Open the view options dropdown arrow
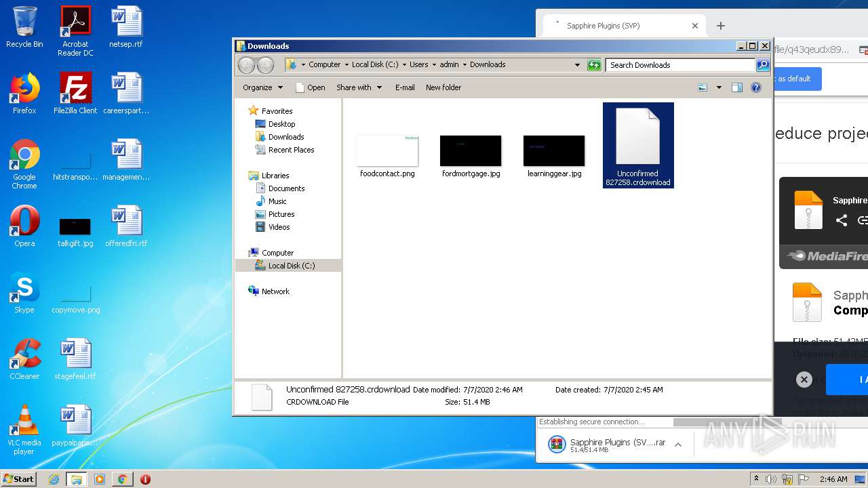Screen dimensions: 868x488 [719, 87]
